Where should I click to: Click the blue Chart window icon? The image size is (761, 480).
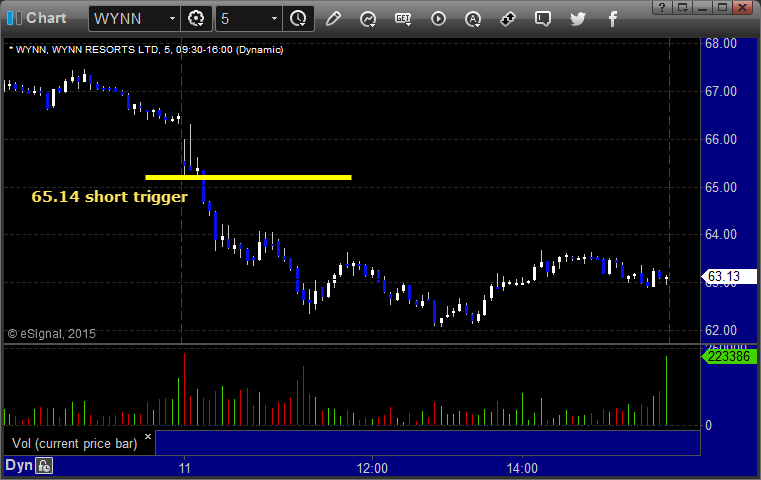14,18
